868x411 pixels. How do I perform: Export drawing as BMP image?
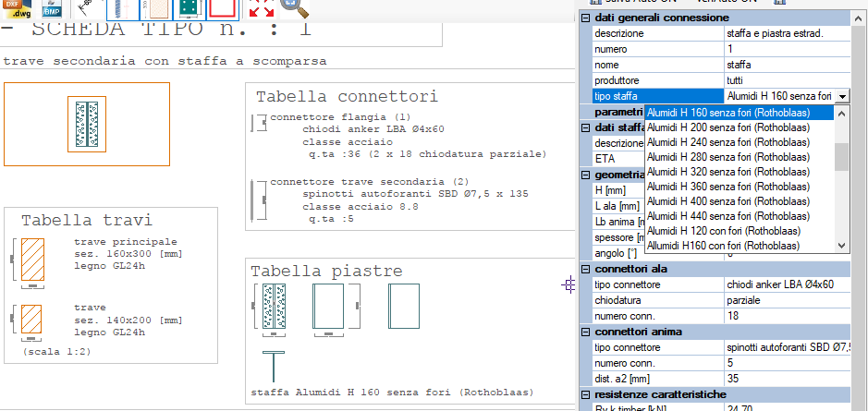point(52,9)
